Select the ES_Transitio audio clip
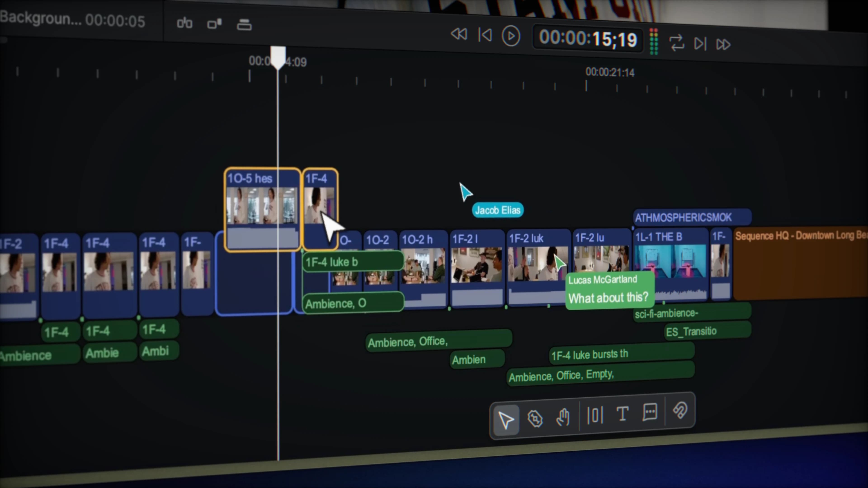Image resolution: width=868 pixels, height=488 pixels. point(708,330)
